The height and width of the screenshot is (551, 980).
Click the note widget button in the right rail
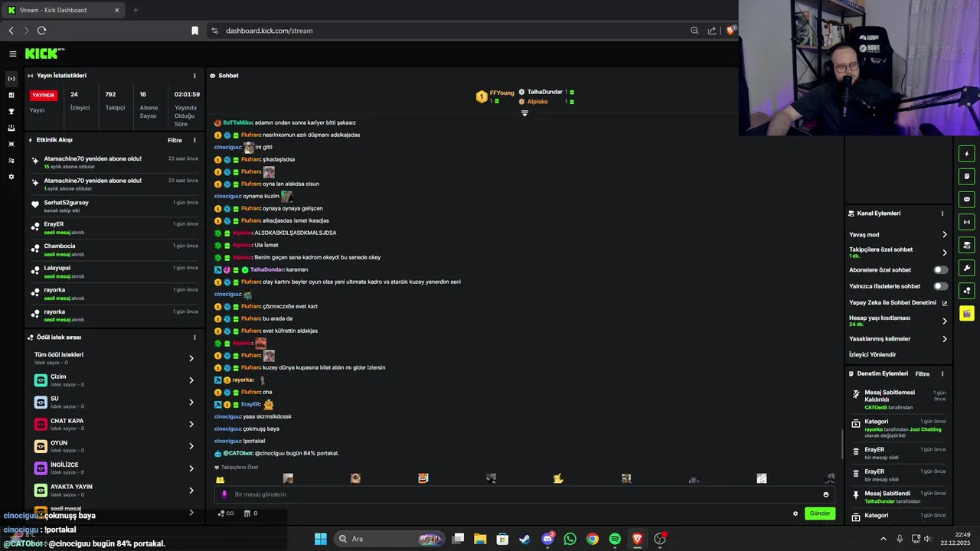[967, 176]
